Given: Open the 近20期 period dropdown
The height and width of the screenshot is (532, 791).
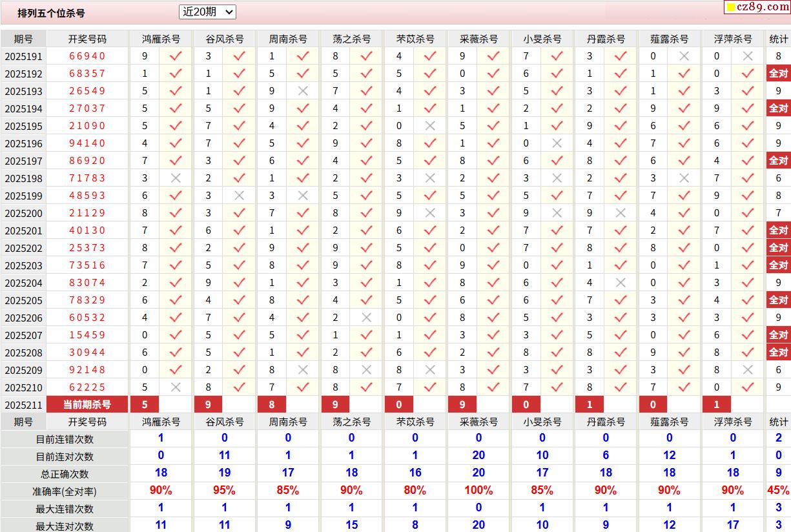Looking at the screenshot, I should pos(207,12).
